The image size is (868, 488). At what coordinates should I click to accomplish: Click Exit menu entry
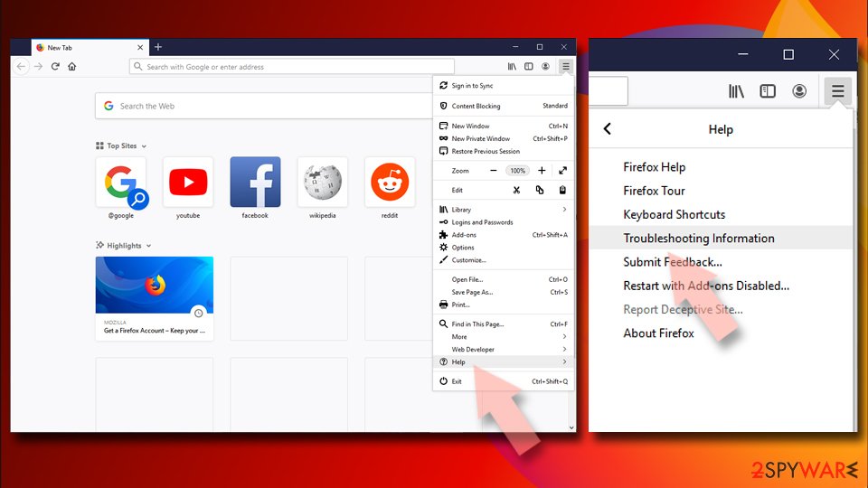[x=504, y=381]
